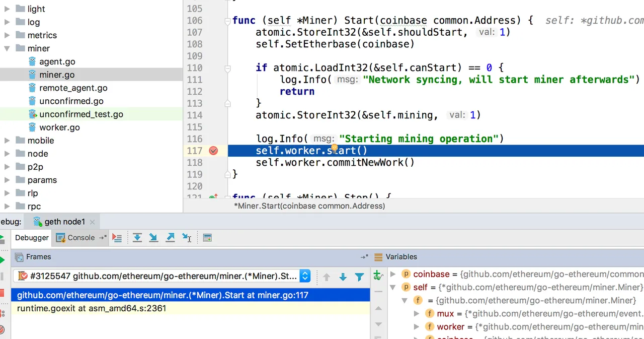644x339 pixels.
Task: Click the Step Into debugger icon
Action: pyautogui.click(x=153, y=238)
